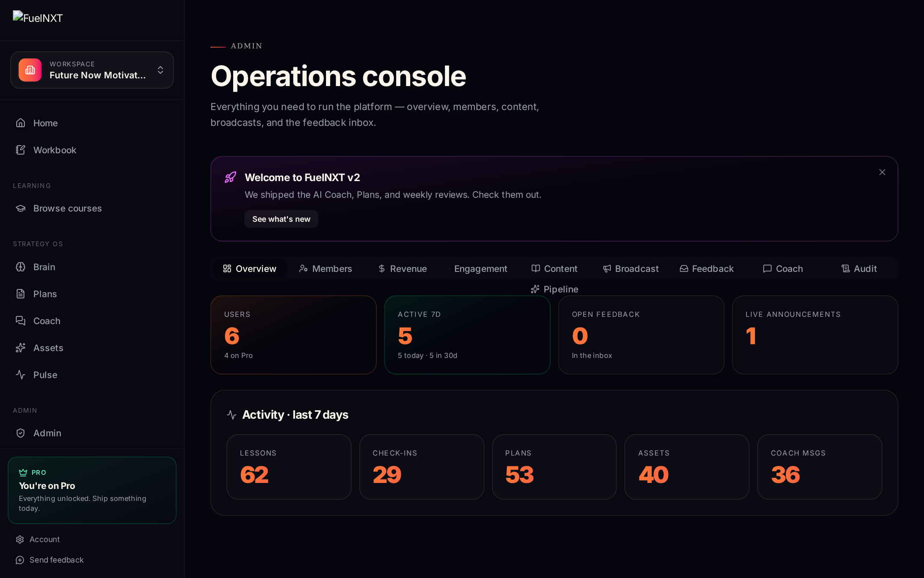Click the Users stat card
The width and height of the screenshot is (924, 578).
pyautogui.click(x=293, y=335)
